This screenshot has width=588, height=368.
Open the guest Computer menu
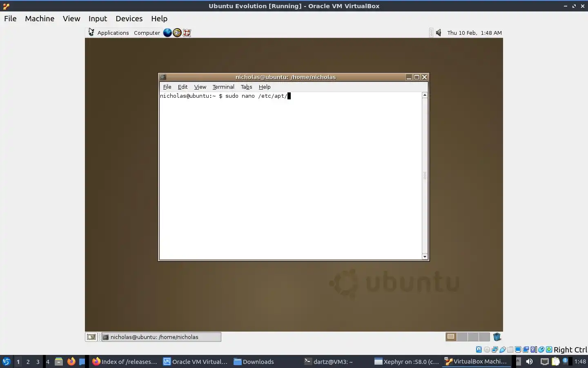point(147,33)
